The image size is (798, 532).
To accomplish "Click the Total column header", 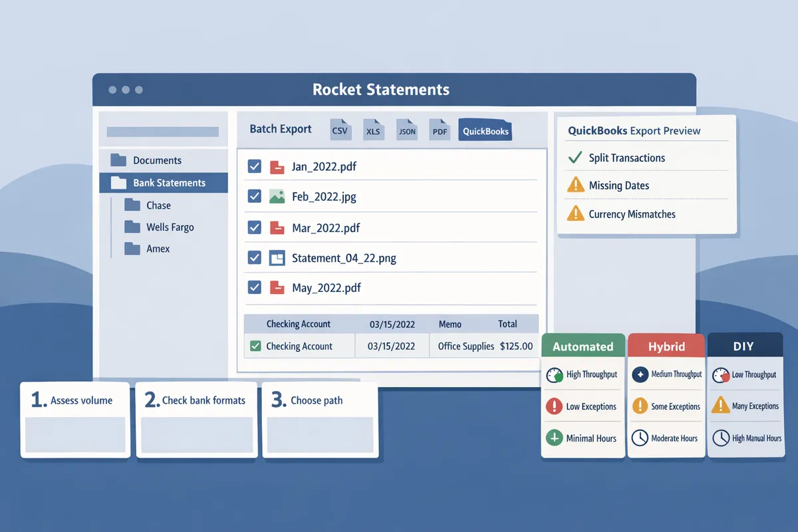I will (x=507, y=324).
